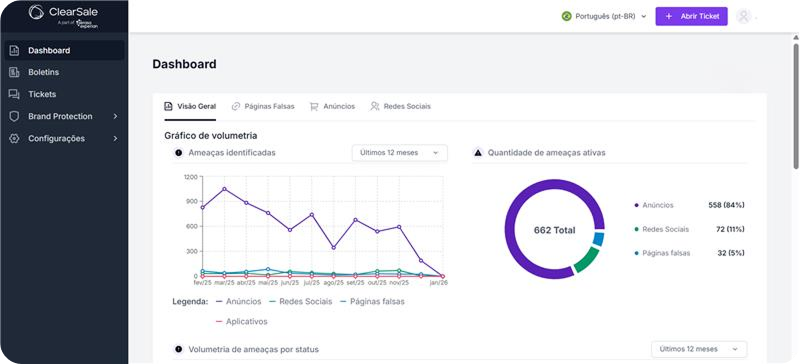This screenshot has width=800, height=364.
Task: Switch to the Visão Geral tab
Action: (x=190, y=107)
